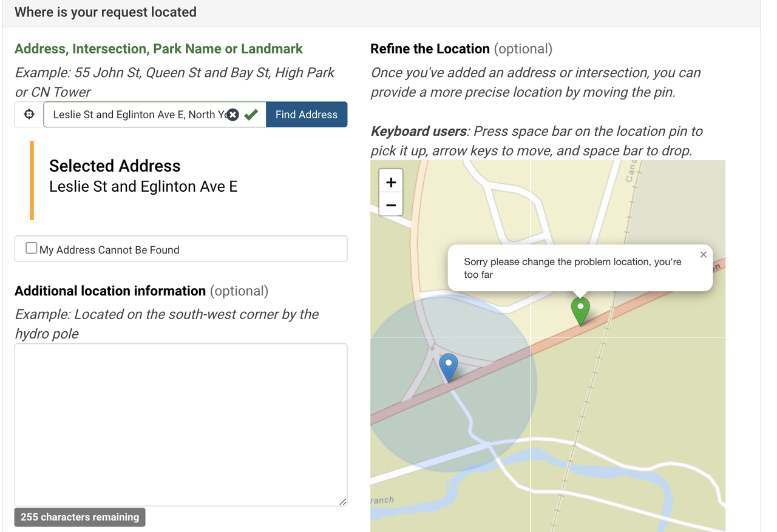Clear the address field with the X icon
The height and width of the screenshot is (532, 777).
pyautogui.click(x=232, y=115)
